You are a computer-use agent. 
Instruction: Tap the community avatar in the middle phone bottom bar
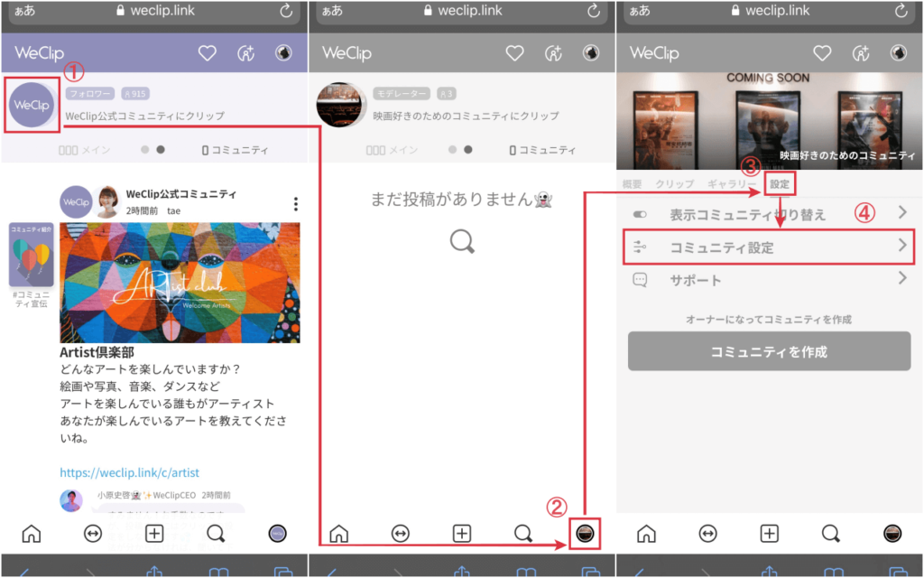(x=585, y=534)
